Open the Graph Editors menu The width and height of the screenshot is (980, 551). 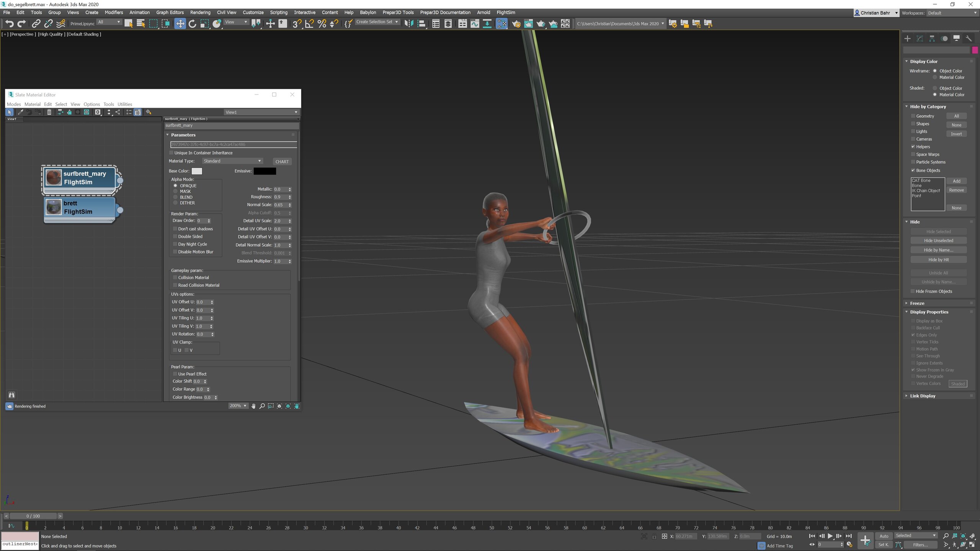[x=170, y=12]
